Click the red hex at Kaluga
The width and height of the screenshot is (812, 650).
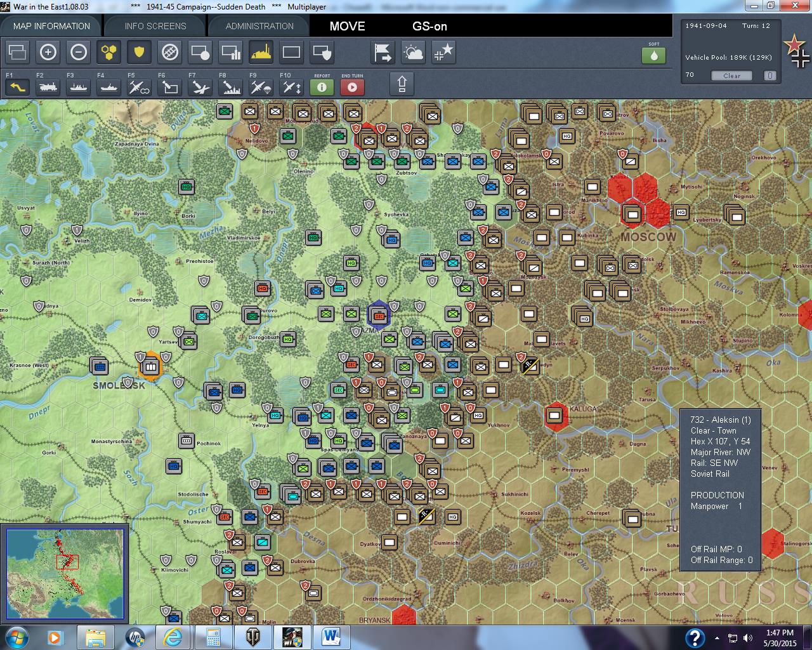click(x=556, y=416)
